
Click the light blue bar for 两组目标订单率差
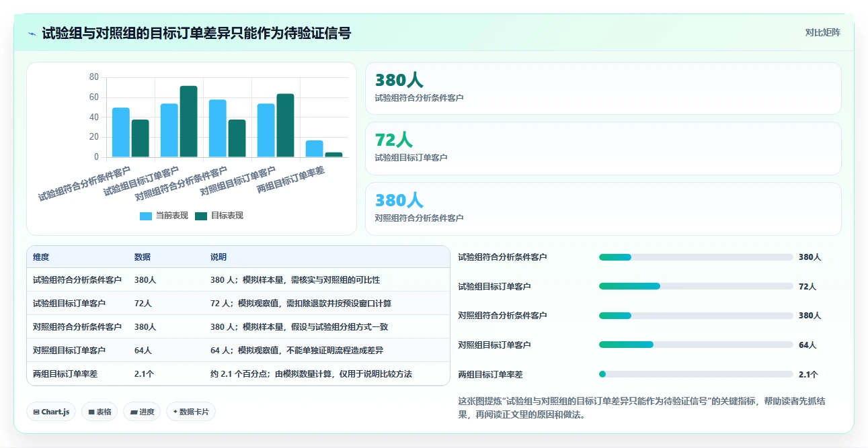click(315, 148)
